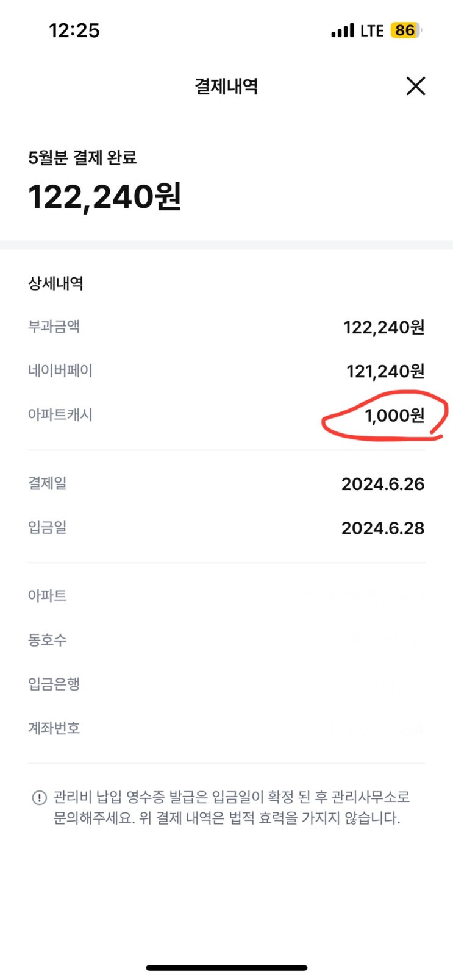Image resolution: width=453 pixels, height=980 pixels.
Task: Tap the 결제일 date 2024.6.26
Action: (x=382, y=484)
